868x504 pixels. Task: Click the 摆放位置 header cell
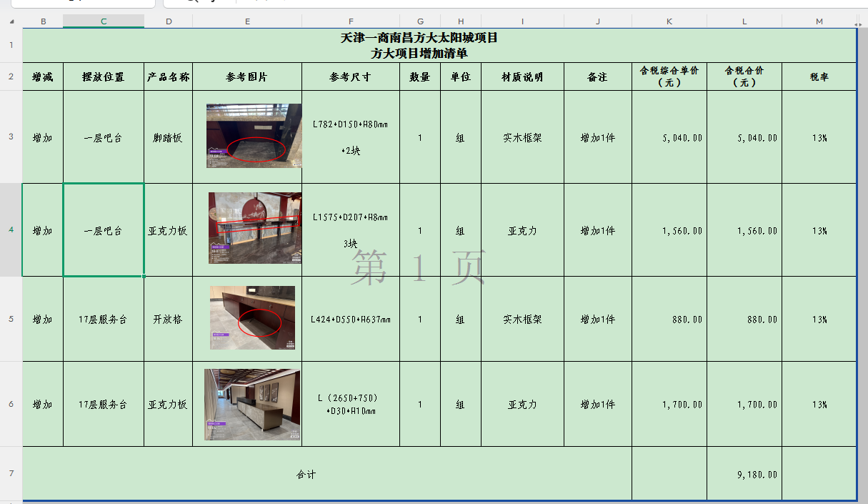click(x=104, y=76)
